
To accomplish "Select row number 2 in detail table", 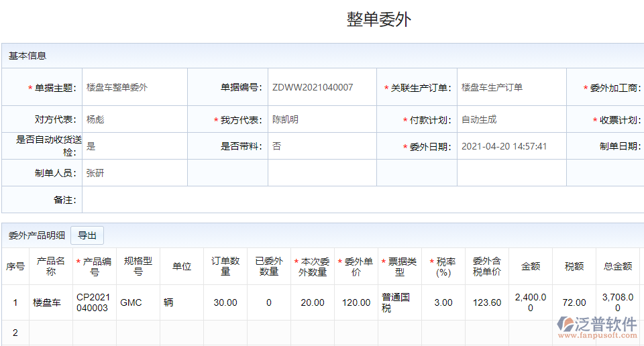I will (x=15, y=333).
